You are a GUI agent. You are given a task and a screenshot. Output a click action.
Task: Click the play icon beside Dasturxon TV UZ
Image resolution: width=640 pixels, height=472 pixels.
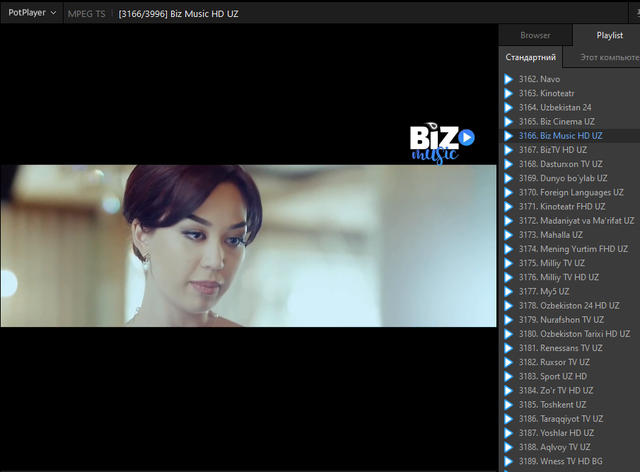tap(508, 164)
